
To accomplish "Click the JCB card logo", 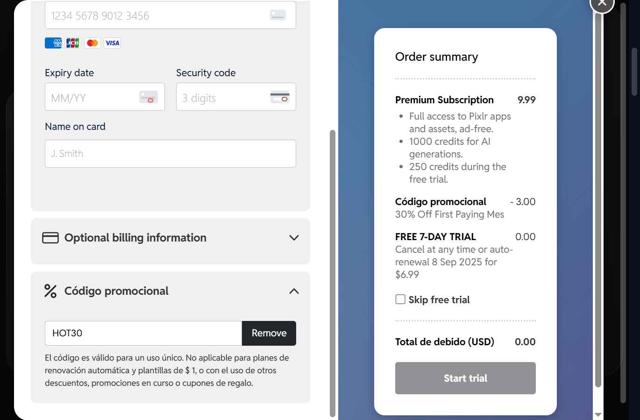I will pos(73,43).
